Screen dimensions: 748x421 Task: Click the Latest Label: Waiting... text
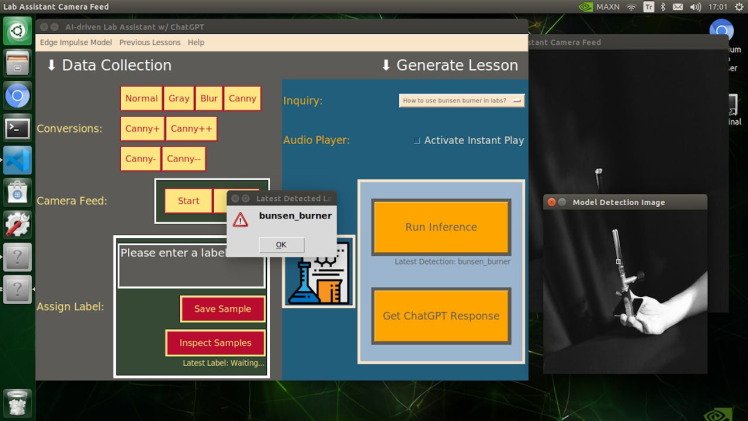click(x=223, y=363)
